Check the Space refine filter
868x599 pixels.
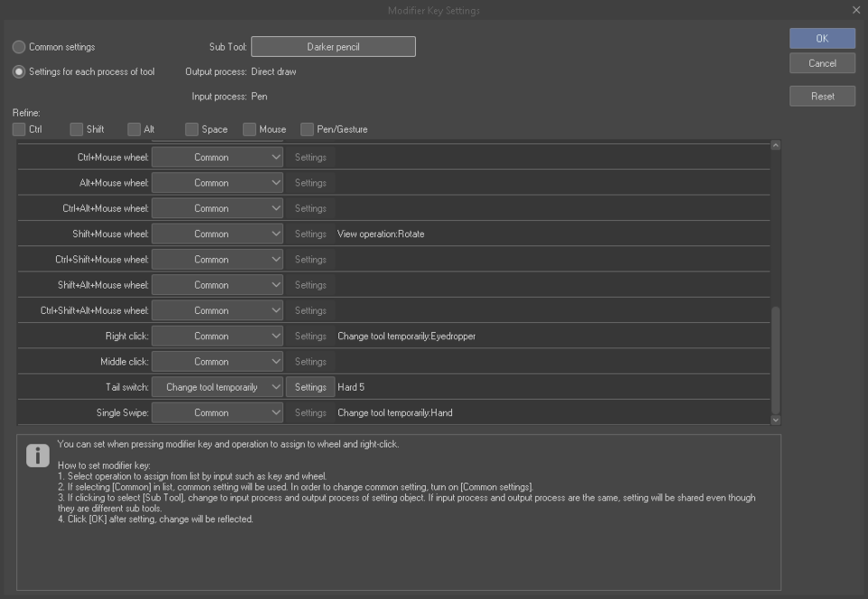[x=192, y=129]
